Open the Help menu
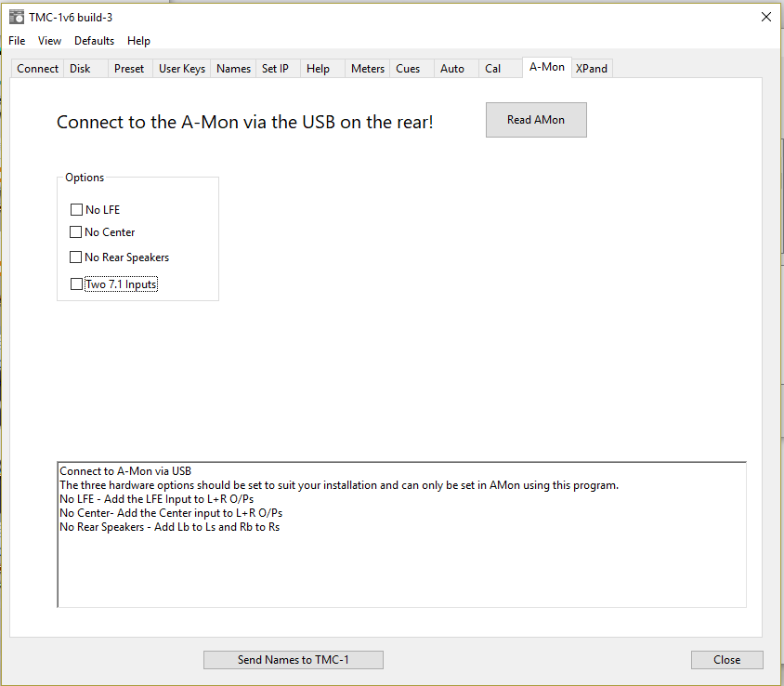 138,41
